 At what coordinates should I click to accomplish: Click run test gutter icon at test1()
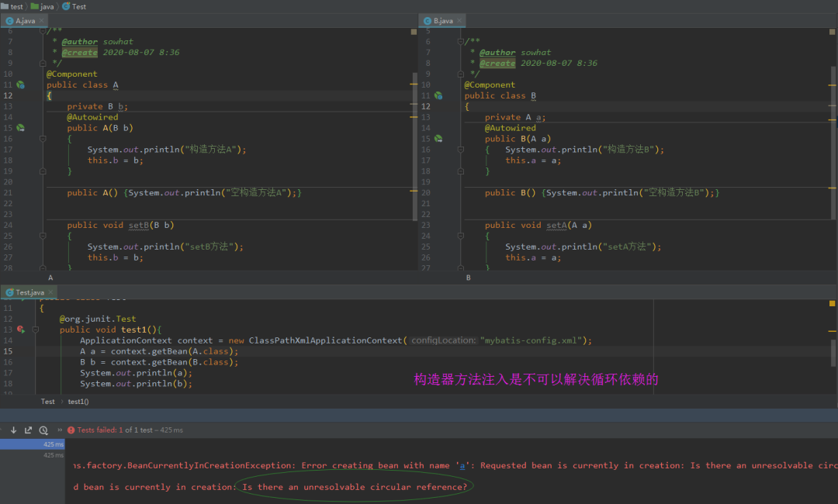[x=20, y=330]
